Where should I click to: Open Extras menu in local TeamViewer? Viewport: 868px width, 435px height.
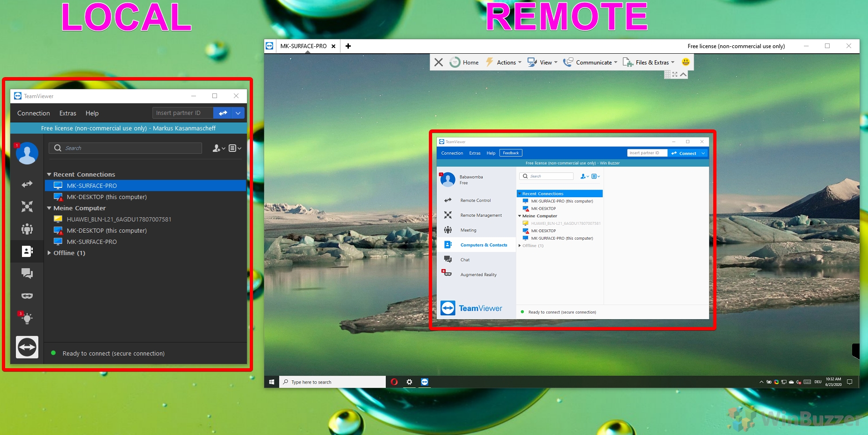[x=68, y=113]
